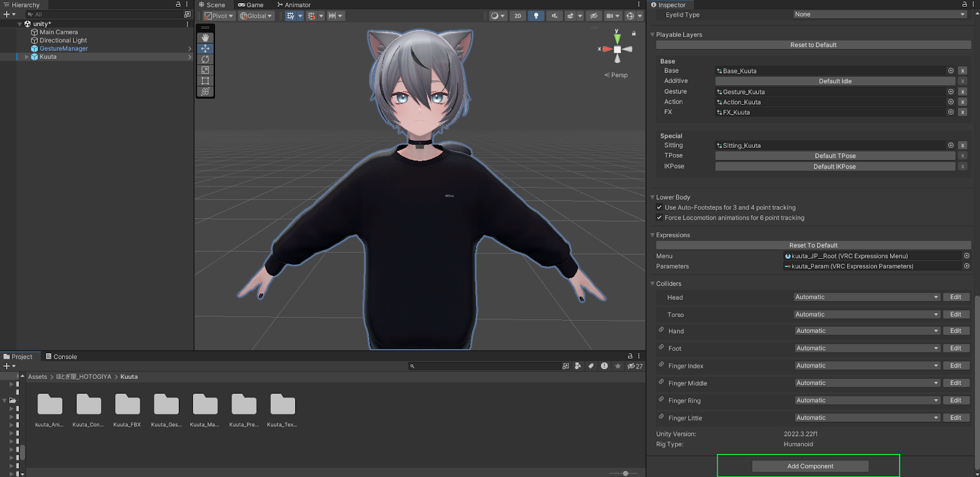Click the Gizmos sphere icon
The width and height of the screenshot is (980, 477).
(630, 16)
